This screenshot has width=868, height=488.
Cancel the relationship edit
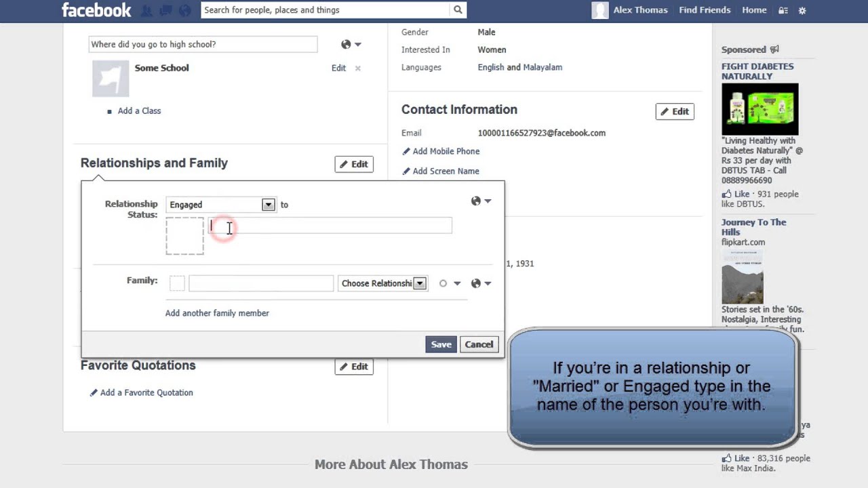click(x=479, y=344)
